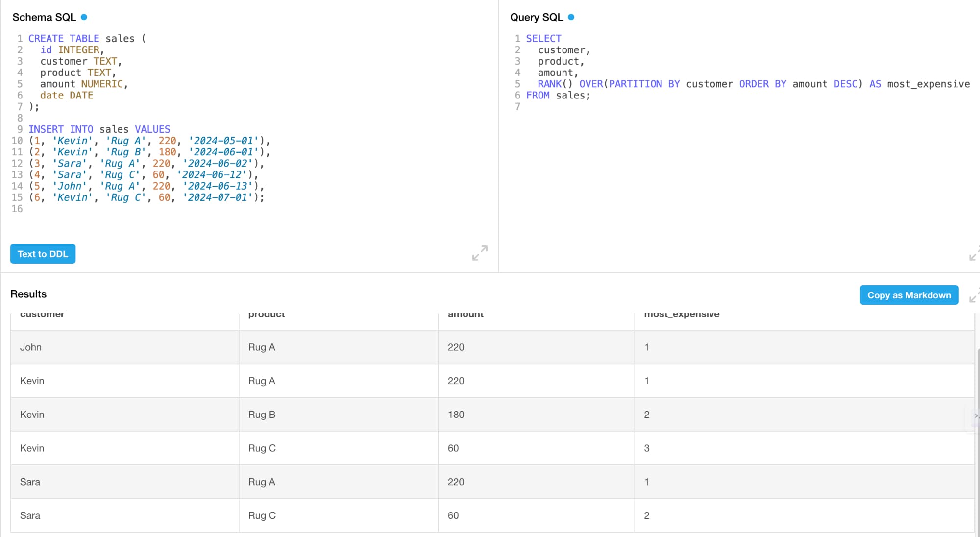Expand the Query SQL editor panel
The image size is (980, 537).
(x=974, y=254)
